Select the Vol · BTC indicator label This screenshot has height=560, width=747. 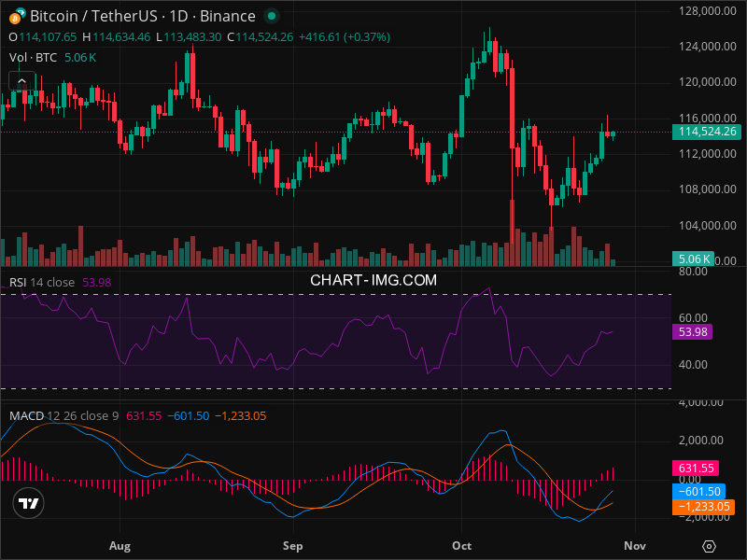32,58
